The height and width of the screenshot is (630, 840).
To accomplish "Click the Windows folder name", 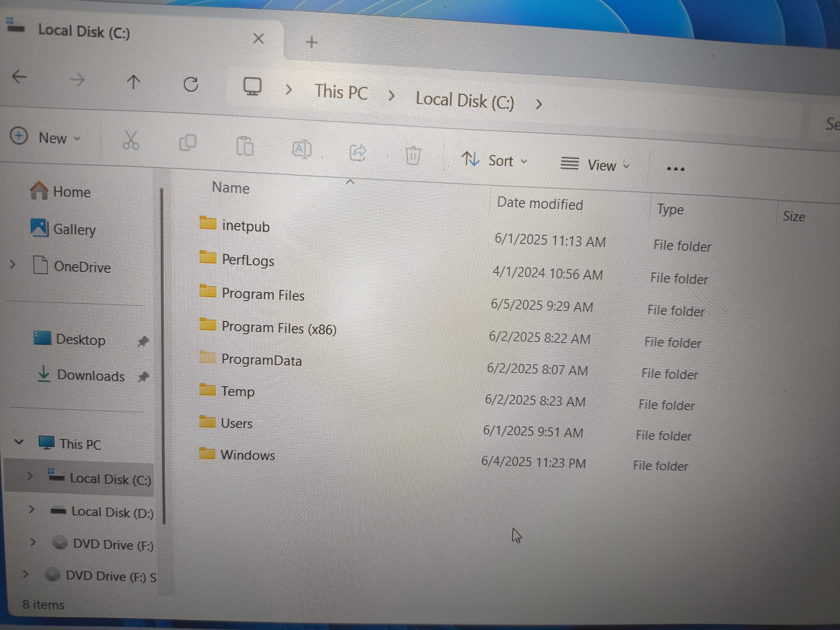I will [248, 455].
